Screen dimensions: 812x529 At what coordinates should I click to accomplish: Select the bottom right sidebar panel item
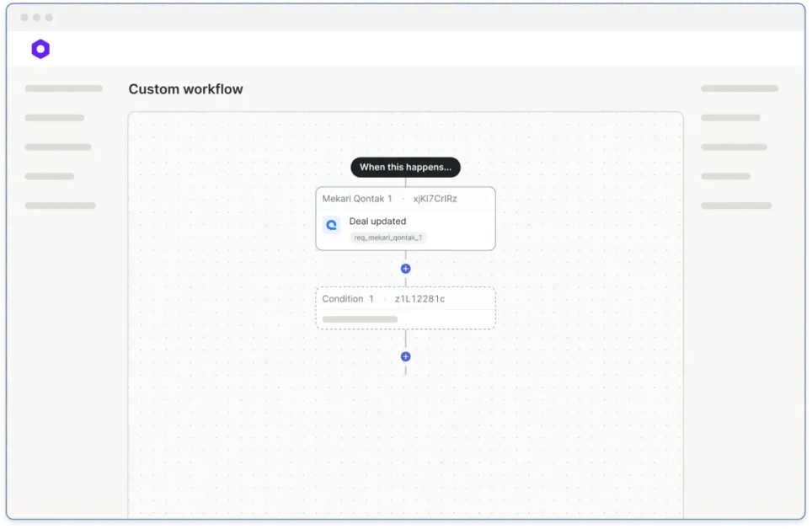(735, 206)
